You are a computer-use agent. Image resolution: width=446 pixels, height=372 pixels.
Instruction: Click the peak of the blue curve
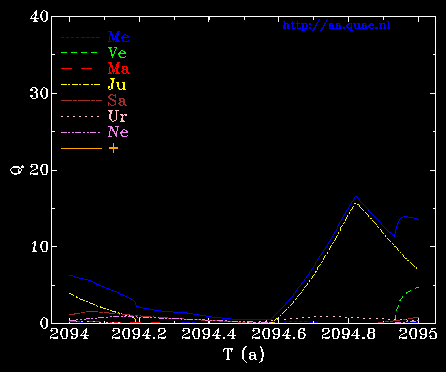356,196
